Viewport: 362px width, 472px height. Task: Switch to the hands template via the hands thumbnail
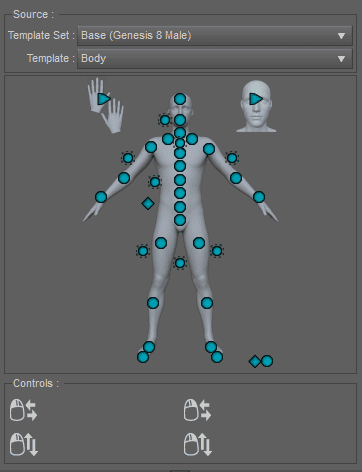[105, 105]
